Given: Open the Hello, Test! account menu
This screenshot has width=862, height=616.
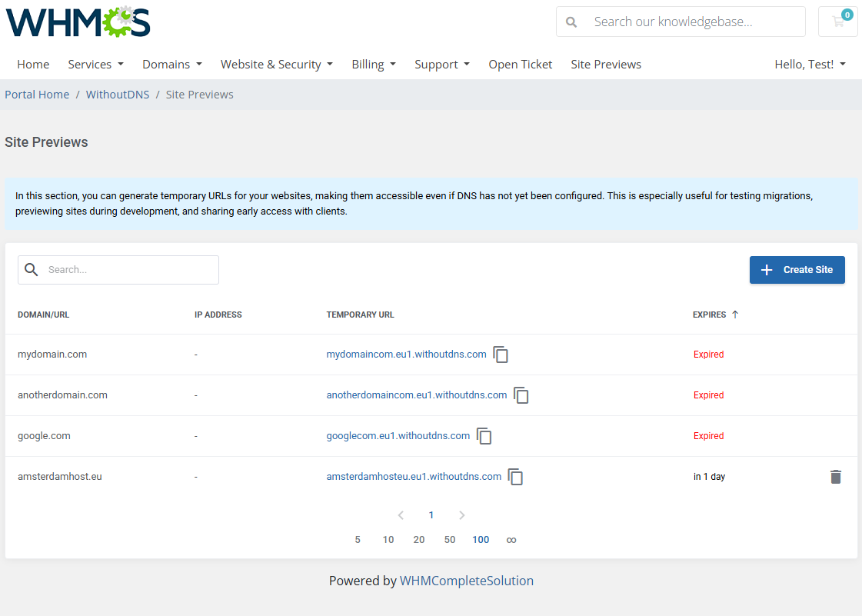Looking at the screenshot, I should point(810,65).
